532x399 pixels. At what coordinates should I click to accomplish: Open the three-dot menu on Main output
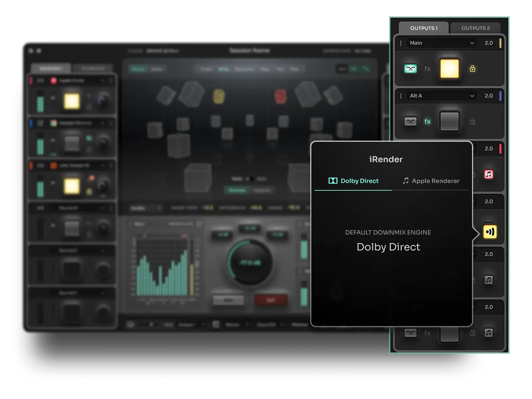point(401,43)
